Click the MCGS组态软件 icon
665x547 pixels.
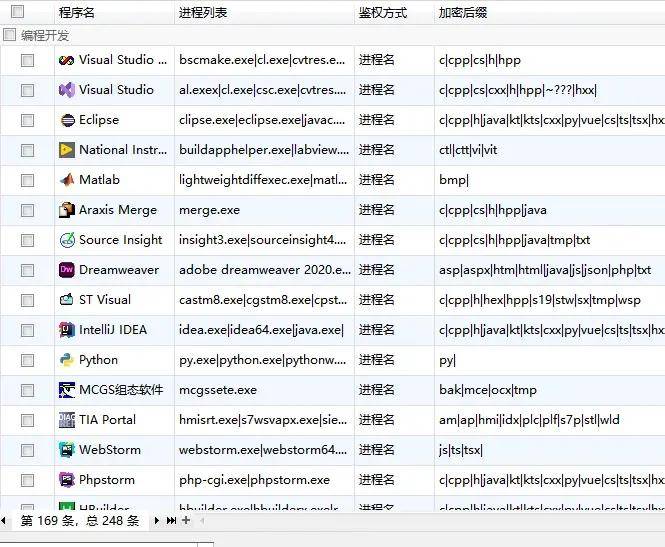pos(67,390)
